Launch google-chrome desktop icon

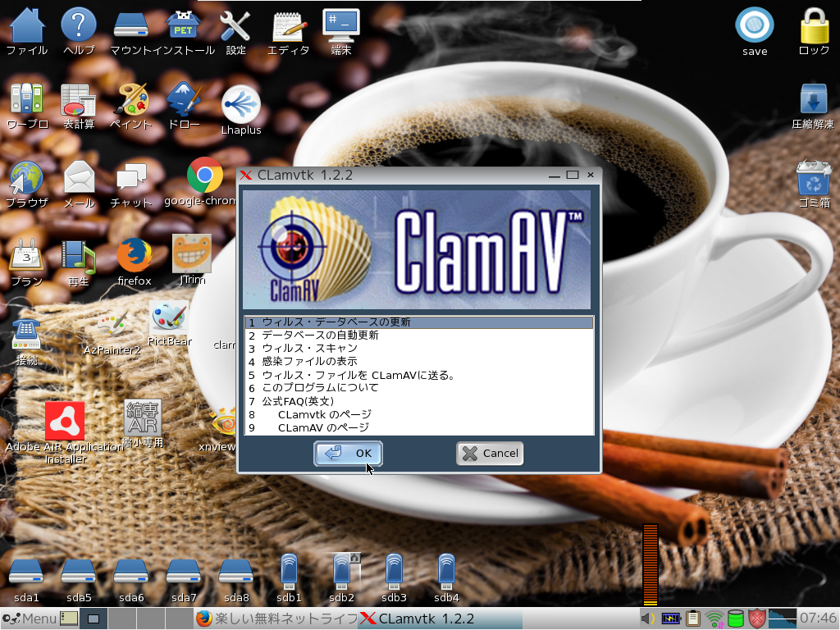(204, 175)
